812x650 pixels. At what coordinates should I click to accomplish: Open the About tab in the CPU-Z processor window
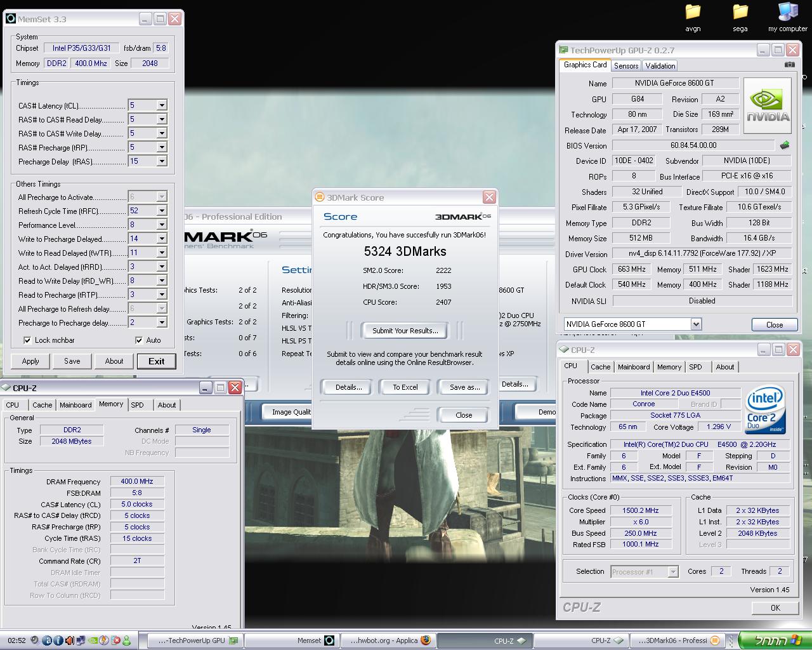pos(725,367)
